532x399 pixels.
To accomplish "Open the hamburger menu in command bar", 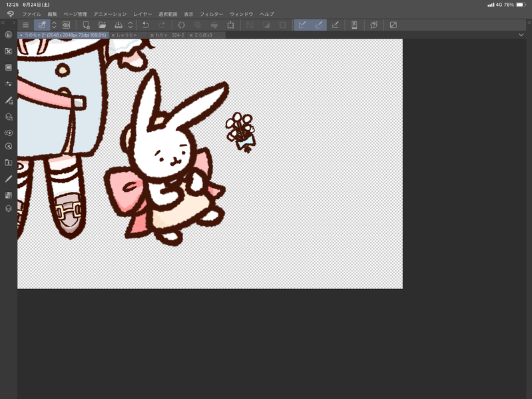I will click(25, 25).
